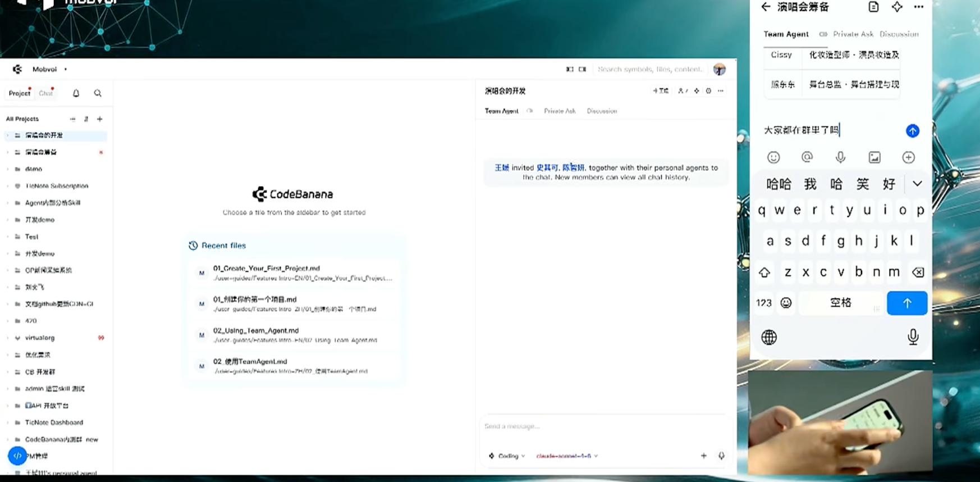Tap the round blue send arrow beside typed message
The width and height of the screenshot is (980, 482).
912,131
